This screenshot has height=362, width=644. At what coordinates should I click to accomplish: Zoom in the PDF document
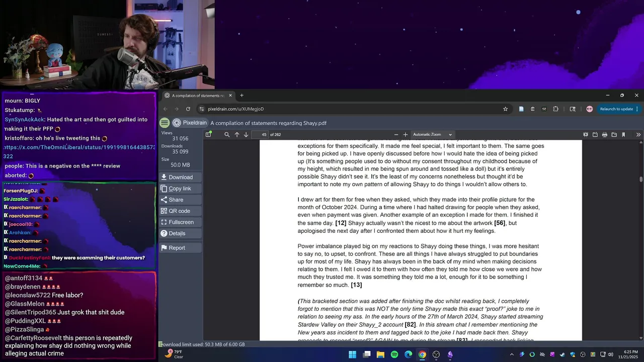coord(406,134)
